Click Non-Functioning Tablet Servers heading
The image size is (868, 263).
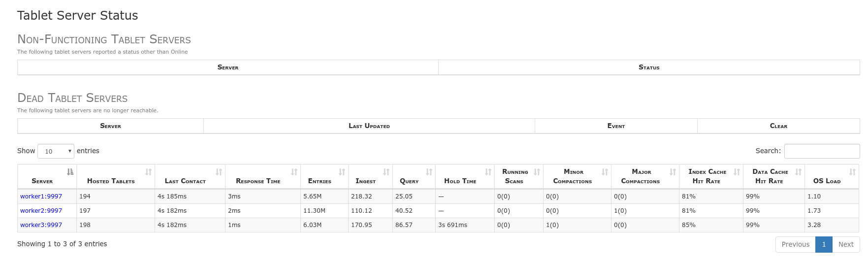pos(104,39)
